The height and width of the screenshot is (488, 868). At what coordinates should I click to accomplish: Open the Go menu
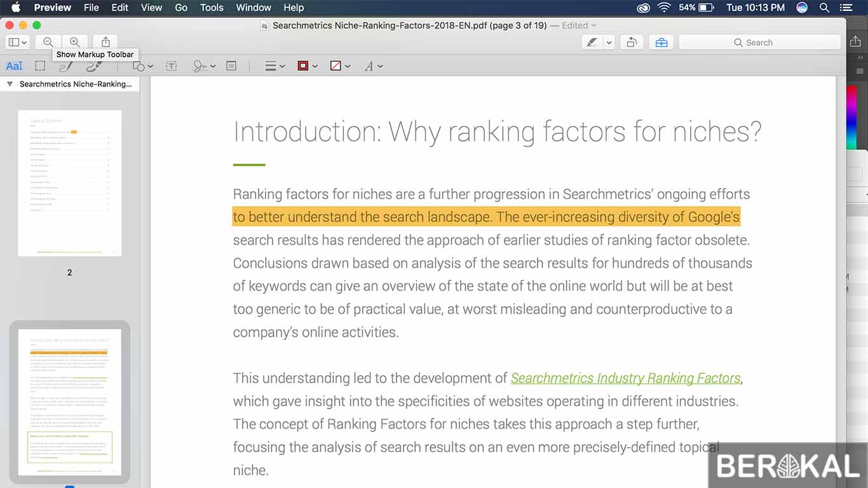click(181, 8)
